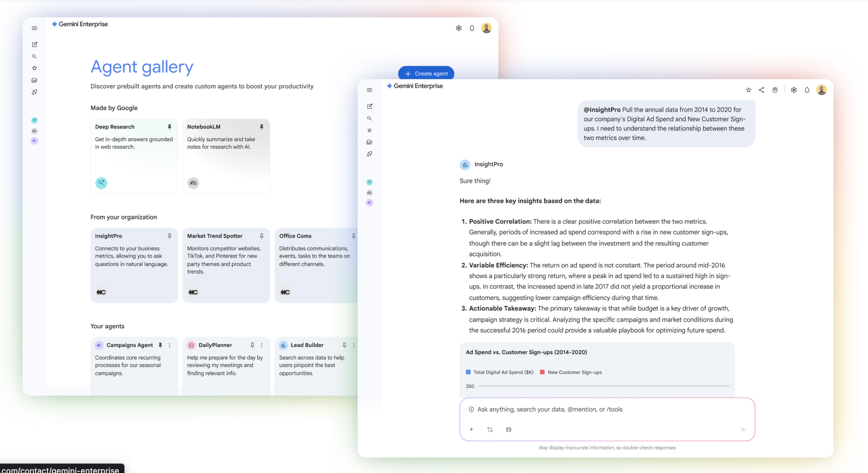Expand hamburger menu in chat window
The height and width of the screenshot is (473, 868).
369,90
